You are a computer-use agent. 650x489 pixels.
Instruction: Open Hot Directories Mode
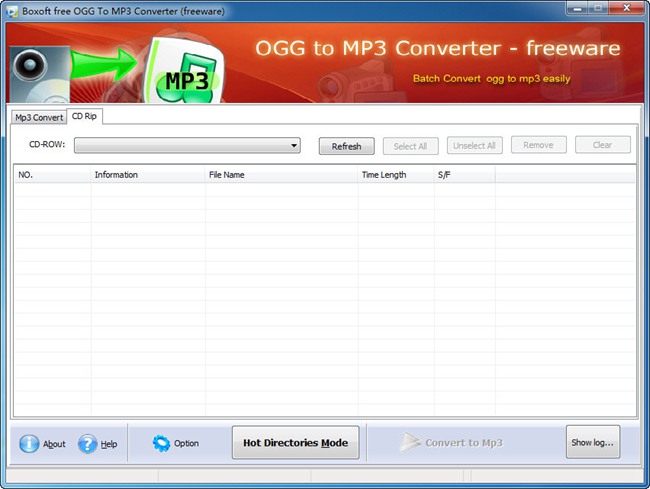[x=296, y=443]
